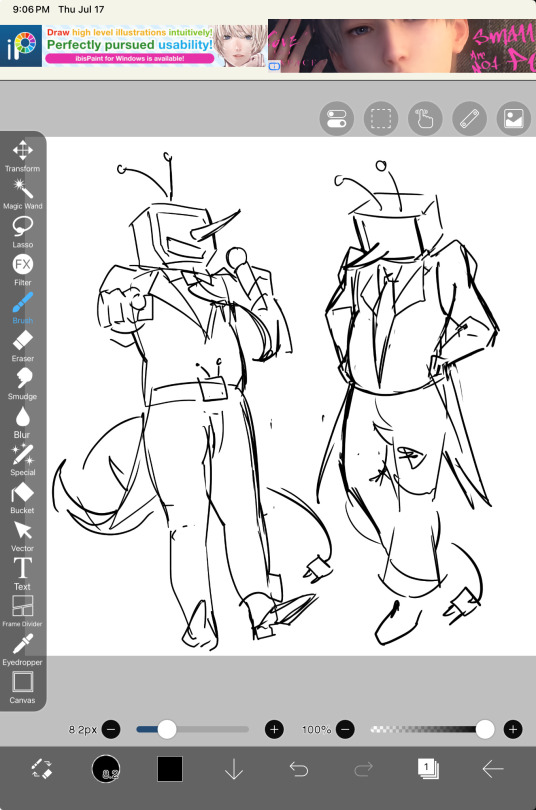Select the Text tool
Viewport: 536px width, 810px height.
tap(22, 574)
